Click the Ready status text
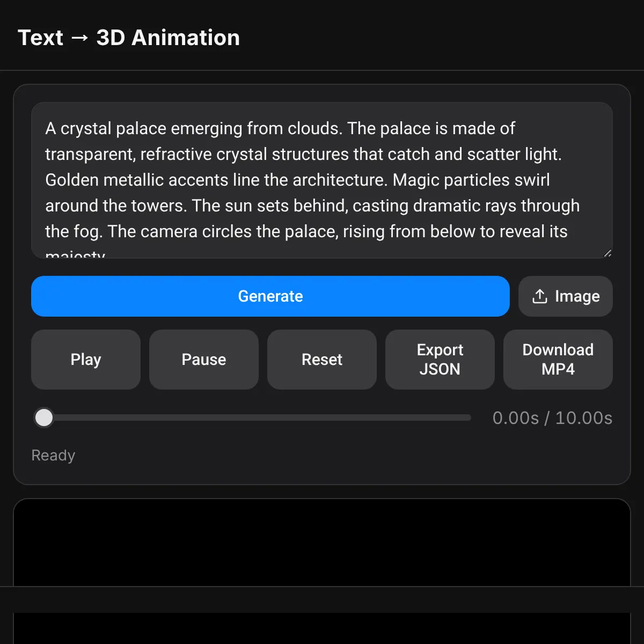This screenshot has height=644, width=644. click(x=53, y=455)
